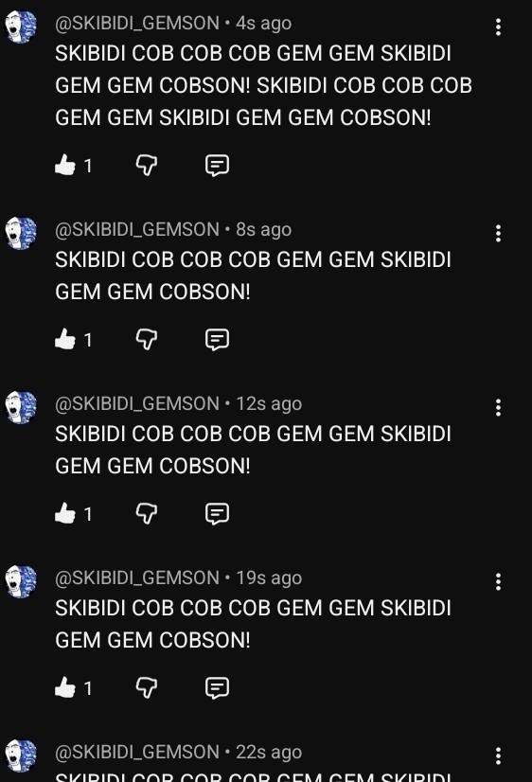
Task: Dislike the comment posted 12s ago
Action: click(147, 514)
